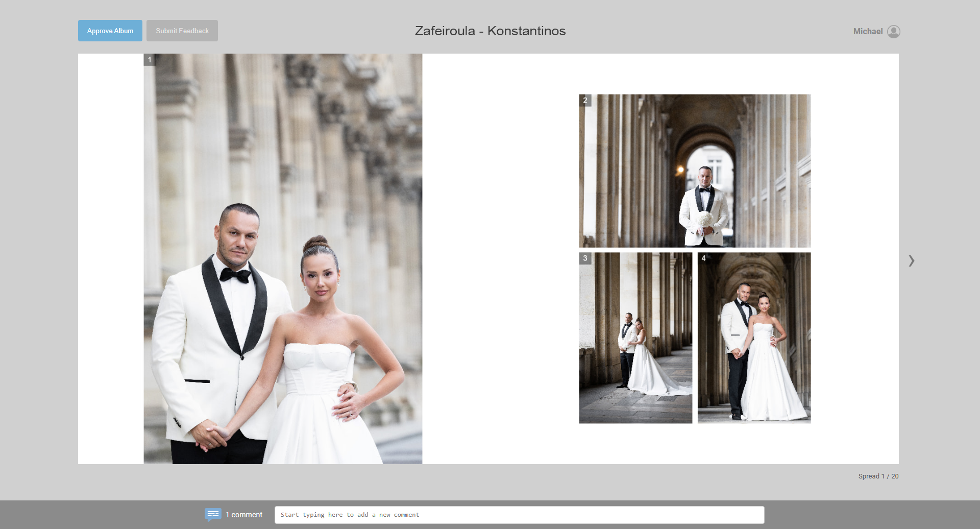Go to next spread with right chevron
Screen dimensions: 980x529
[x=912, y=261]
